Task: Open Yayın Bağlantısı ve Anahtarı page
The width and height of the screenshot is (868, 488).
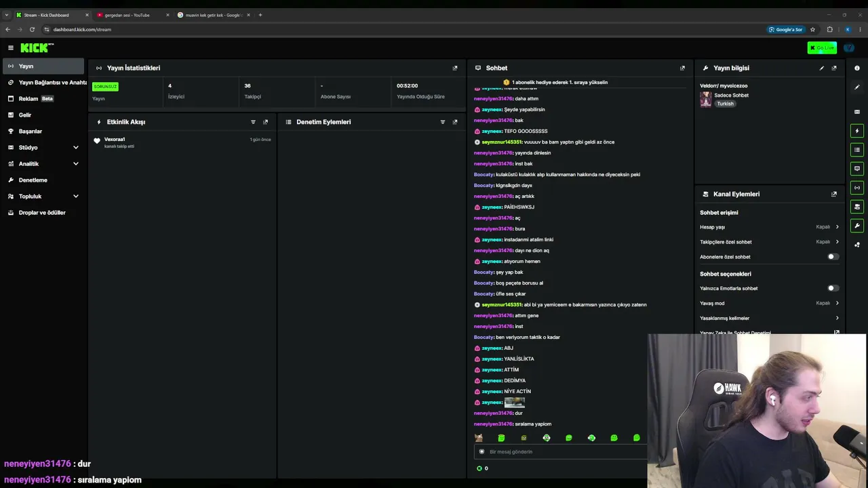Action: point(43,82)
